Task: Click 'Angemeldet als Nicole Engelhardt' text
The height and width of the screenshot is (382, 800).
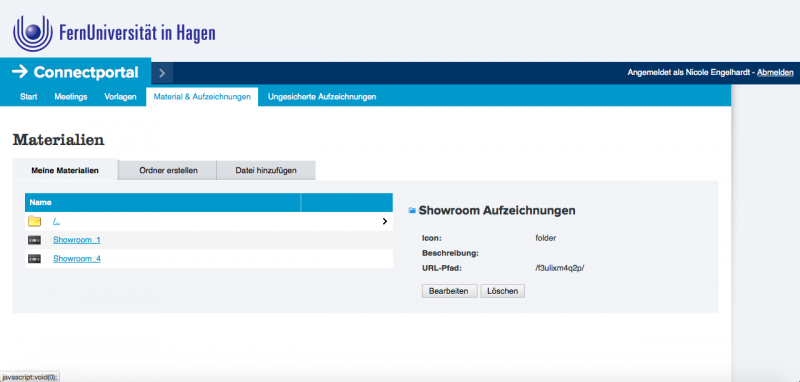Action: click(689, 73)
